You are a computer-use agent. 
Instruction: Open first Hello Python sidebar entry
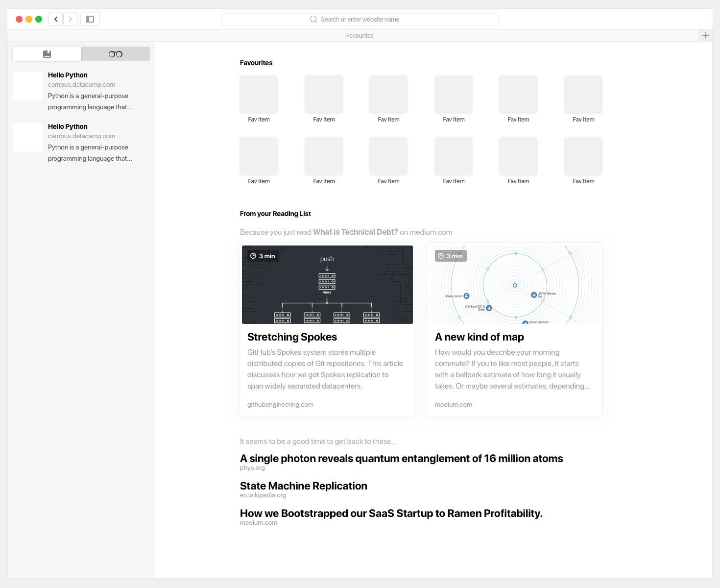(x=81, y=91)
